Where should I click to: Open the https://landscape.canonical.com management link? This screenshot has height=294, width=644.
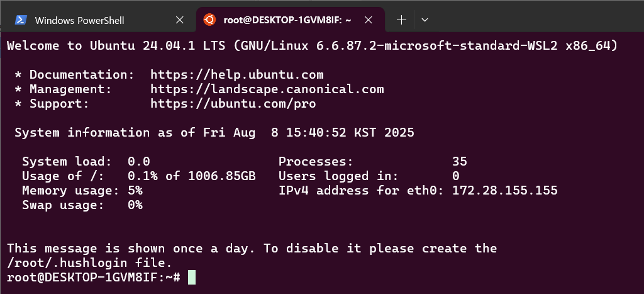(x=267, y=89)
